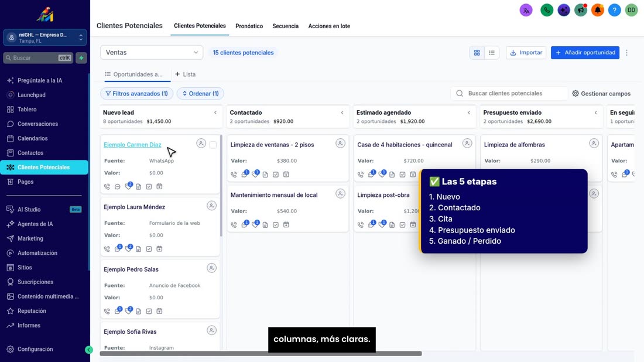Viewport: 644px width, 362px height.
Task: Add a new Lista view tab
Action: tap(185, 74)
